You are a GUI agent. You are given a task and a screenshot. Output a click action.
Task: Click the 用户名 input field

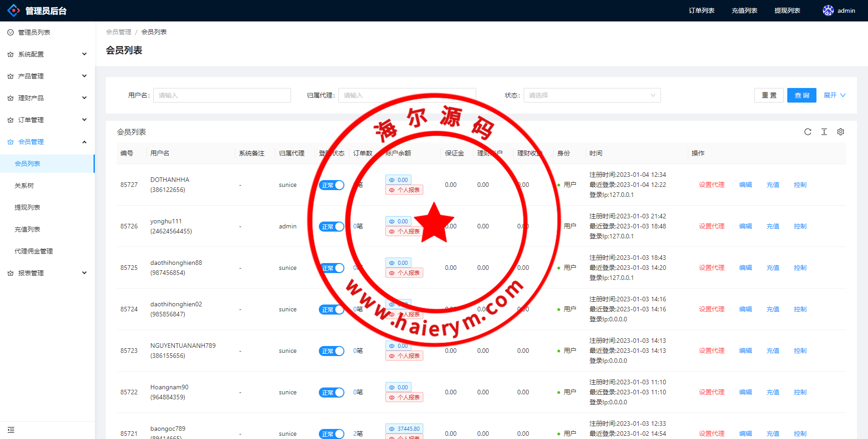(222, 95)
